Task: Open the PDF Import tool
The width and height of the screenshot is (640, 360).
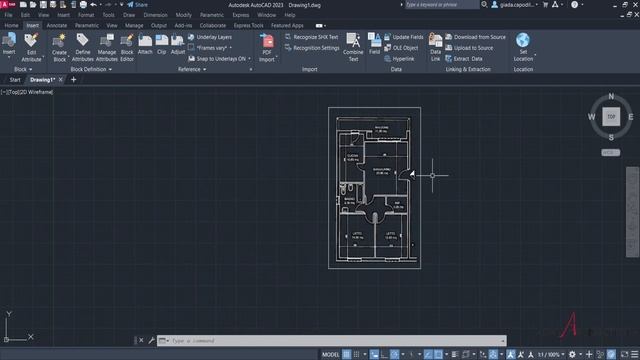Action: click(x=267, y=47)
